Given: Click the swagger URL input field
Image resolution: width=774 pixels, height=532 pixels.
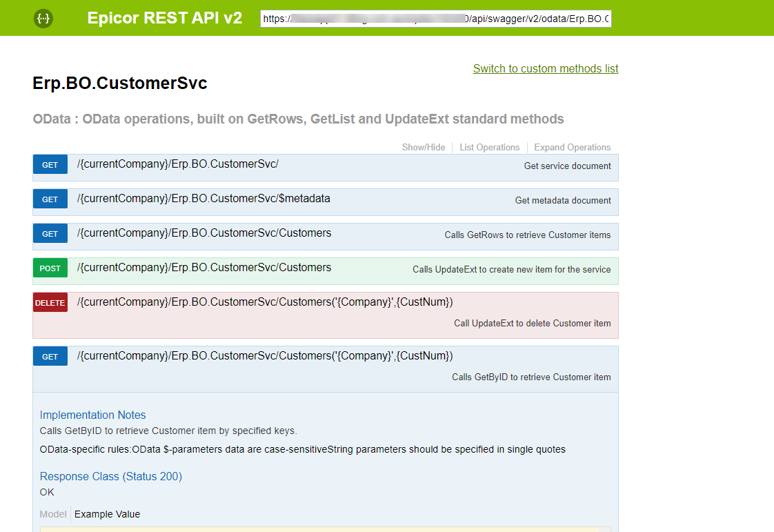Looking at the screenshot, I should [x=436, y=19].
